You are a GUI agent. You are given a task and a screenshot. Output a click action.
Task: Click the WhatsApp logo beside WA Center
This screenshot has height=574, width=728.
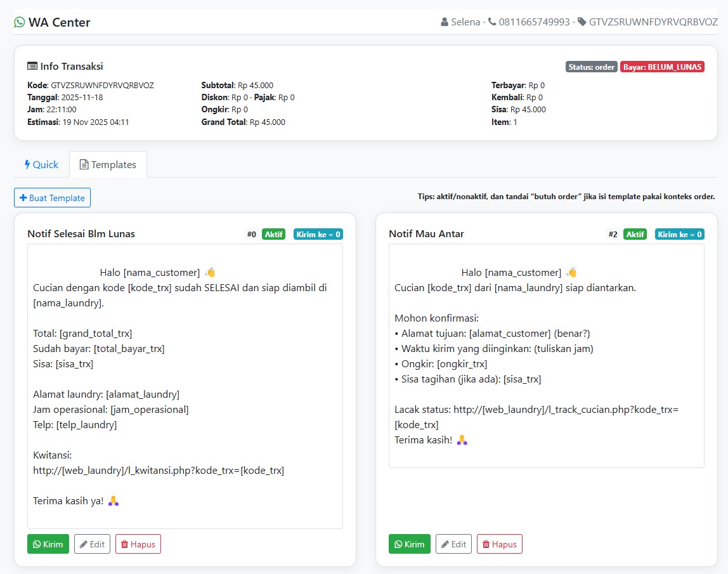coord(20,22)
